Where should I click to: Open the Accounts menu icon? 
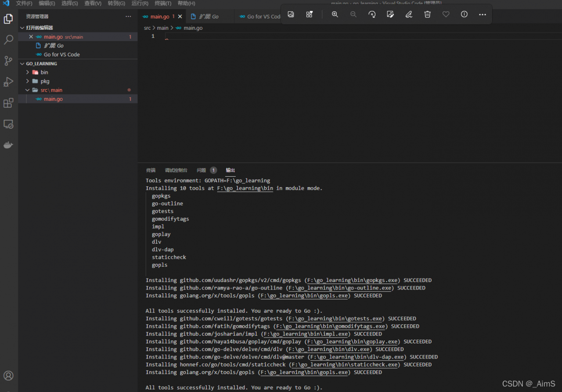pyautogui.click(x=8, y=376)
